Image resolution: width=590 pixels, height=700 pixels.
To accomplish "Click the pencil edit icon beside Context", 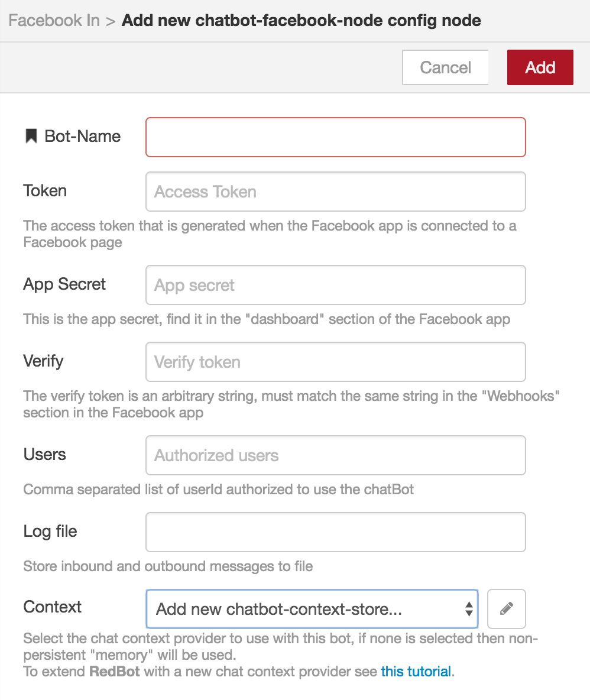I will pyautogui.click(x=506, y=608).
